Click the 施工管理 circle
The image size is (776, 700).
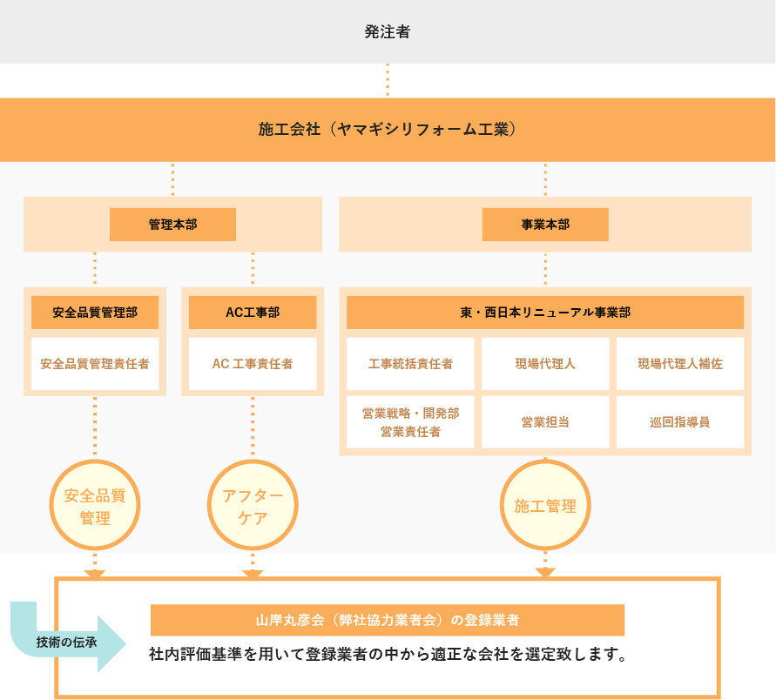coord(545,505)
